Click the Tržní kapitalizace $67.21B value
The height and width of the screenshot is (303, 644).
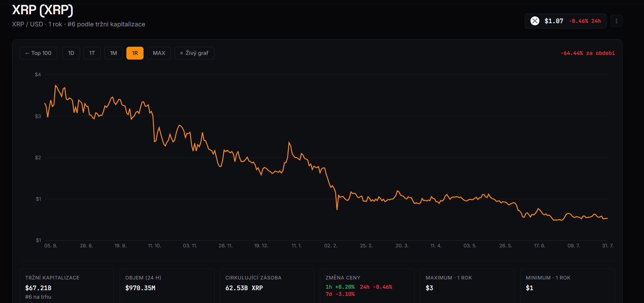coord(38,288)
